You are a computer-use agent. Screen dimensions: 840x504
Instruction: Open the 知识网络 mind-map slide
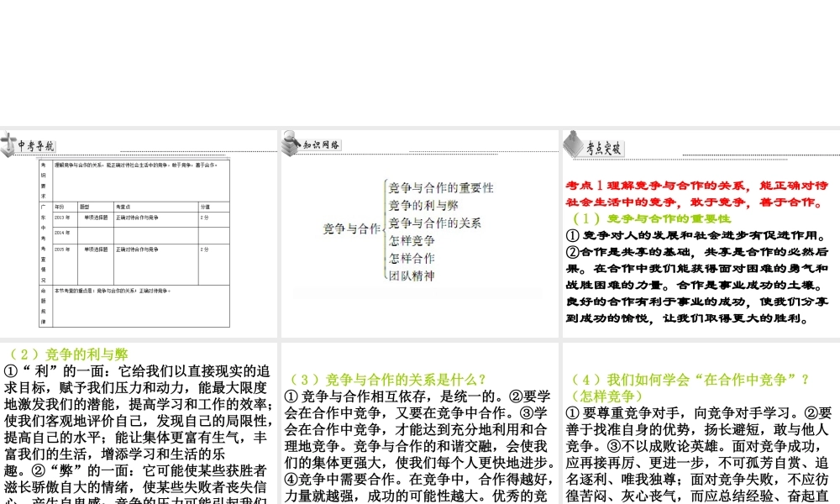coord(419,234)
